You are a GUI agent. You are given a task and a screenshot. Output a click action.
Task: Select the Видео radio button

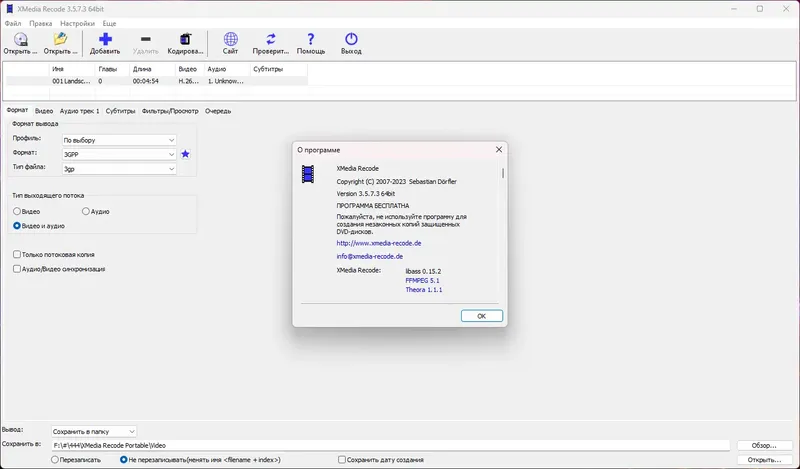[x=17, y=211]
